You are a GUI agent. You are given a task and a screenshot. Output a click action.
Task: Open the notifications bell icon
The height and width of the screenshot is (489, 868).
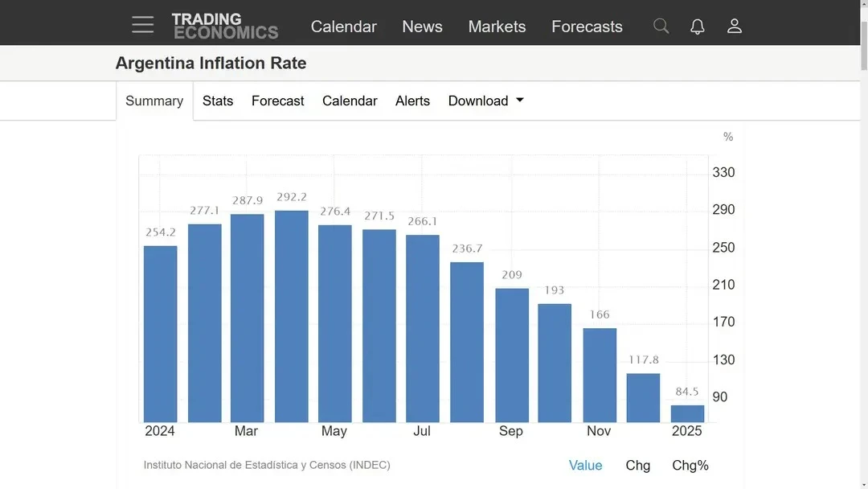[698, 26]
